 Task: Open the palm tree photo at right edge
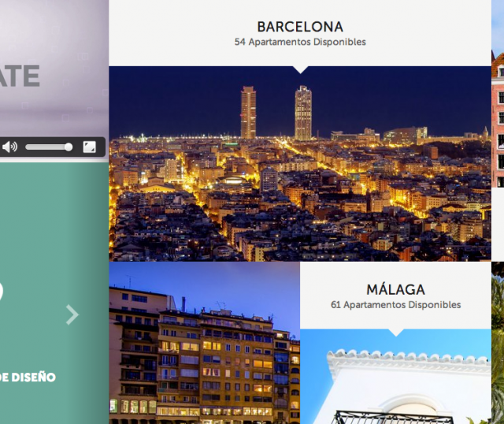pyautogui.click(x=498, y=343)
